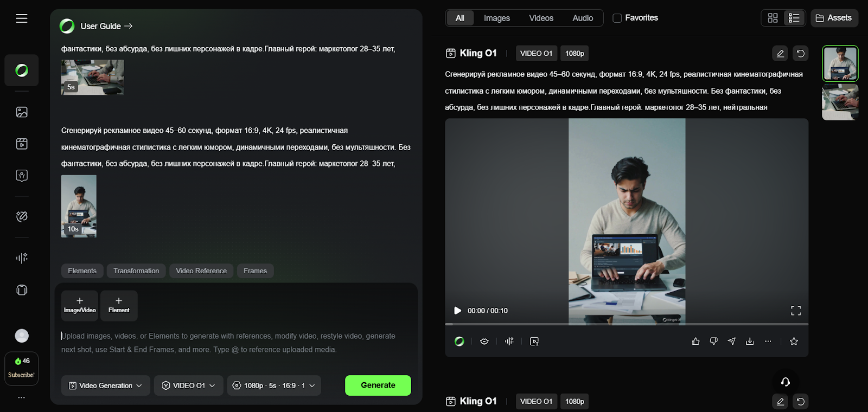Enable the Favorites checkbox
The height and width of the screenshot is (412, 868).
[x=617, y=18]
